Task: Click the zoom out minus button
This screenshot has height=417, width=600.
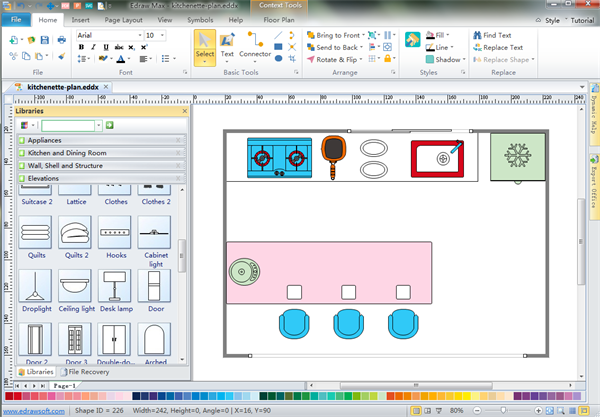Action: coord(477,410)
